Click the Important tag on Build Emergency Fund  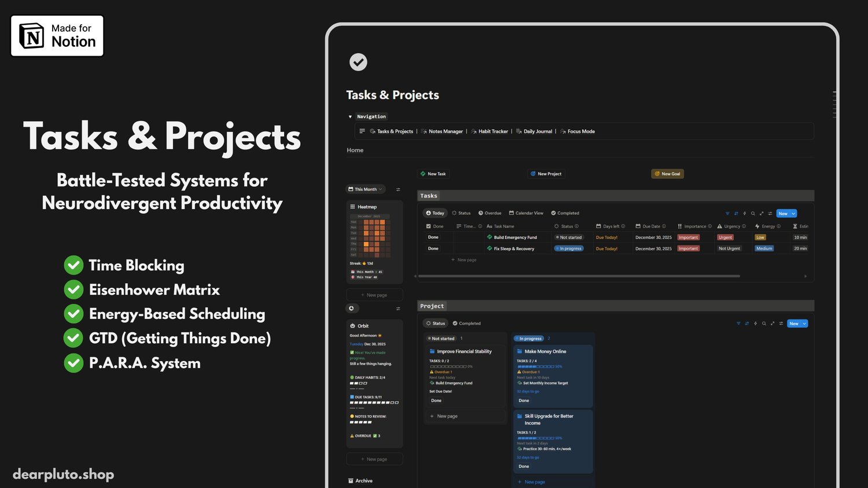click(688, 237)
